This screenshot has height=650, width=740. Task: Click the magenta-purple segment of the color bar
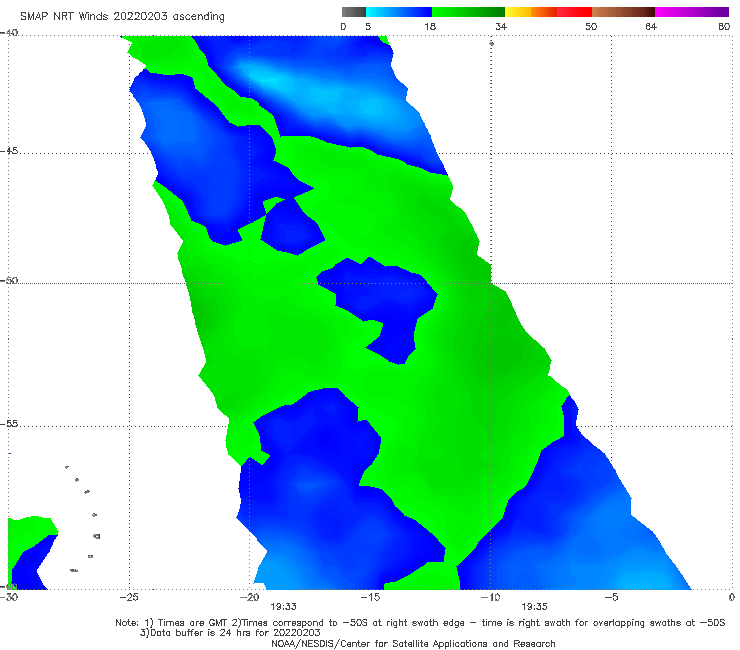692,12
